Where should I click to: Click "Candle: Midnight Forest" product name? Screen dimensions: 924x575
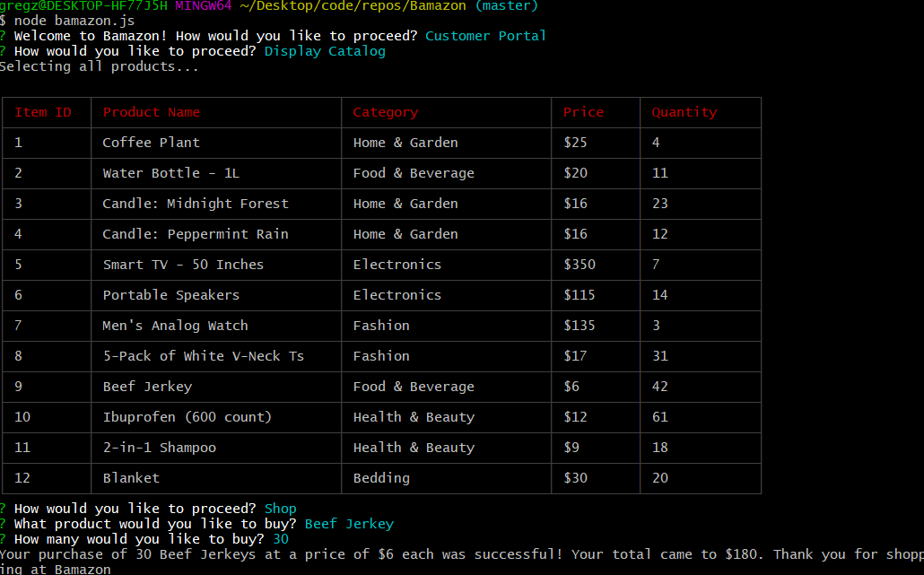tap(196, 204)
